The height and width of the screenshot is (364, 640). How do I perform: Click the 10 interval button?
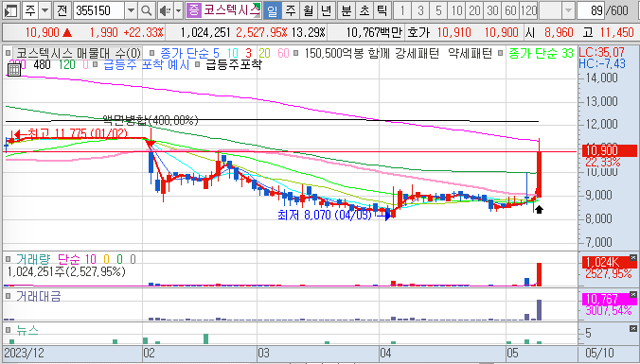pyautogui.click(x=456, y=10)
